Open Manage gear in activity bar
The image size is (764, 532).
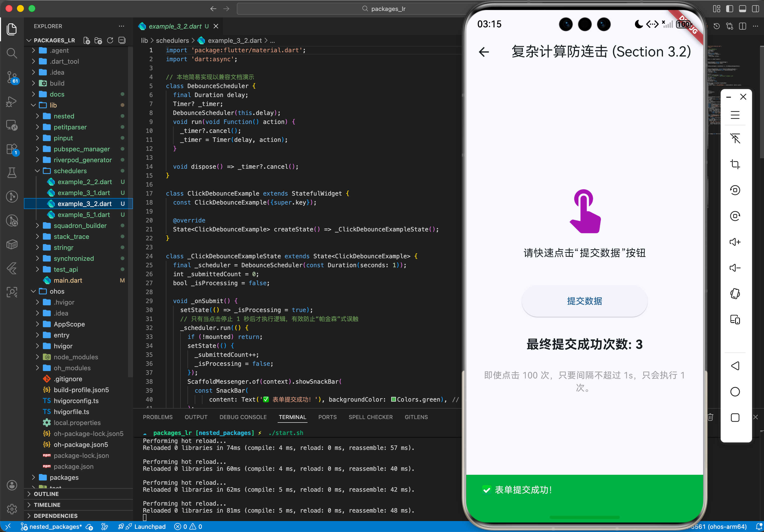point(12,509)
